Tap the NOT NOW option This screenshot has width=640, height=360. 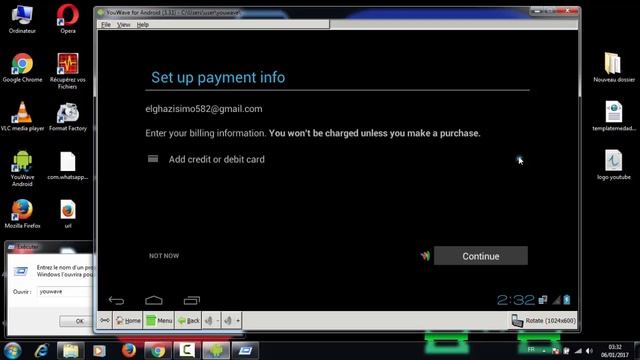point(164,256)
